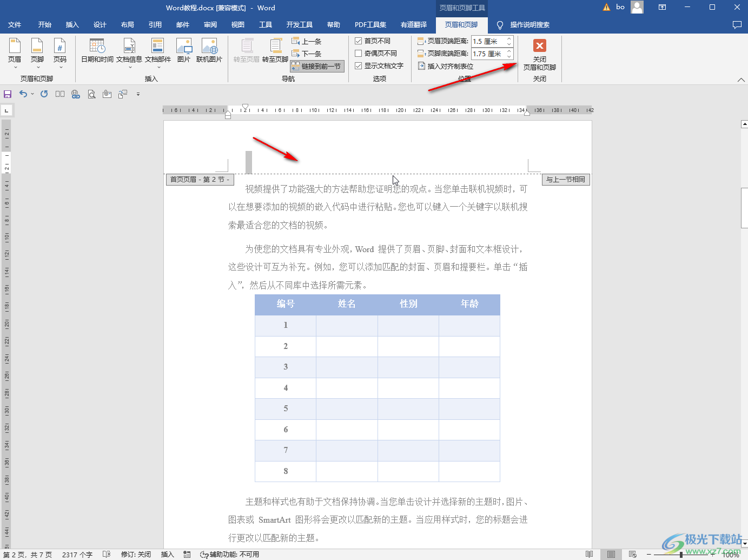Open the 页码 page number menu

point(60,53)
